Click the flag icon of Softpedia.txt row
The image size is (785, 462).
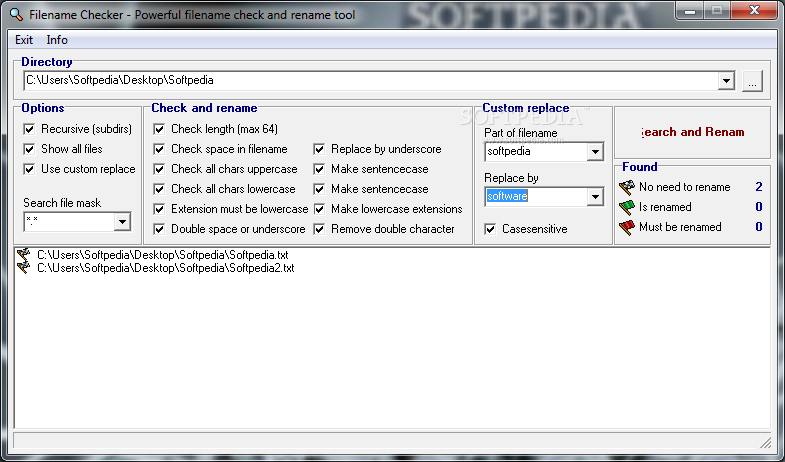pyautogui.click(x=24, y=255)
